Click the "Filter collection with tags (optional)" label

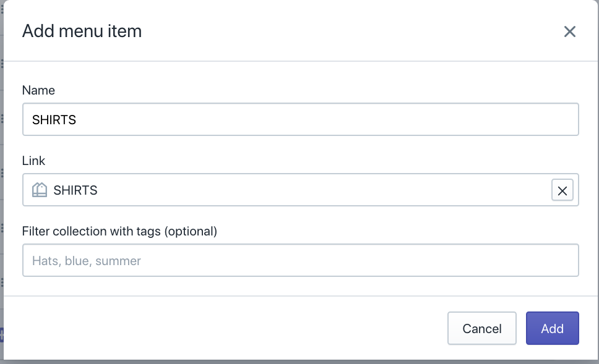click(119, 231)
